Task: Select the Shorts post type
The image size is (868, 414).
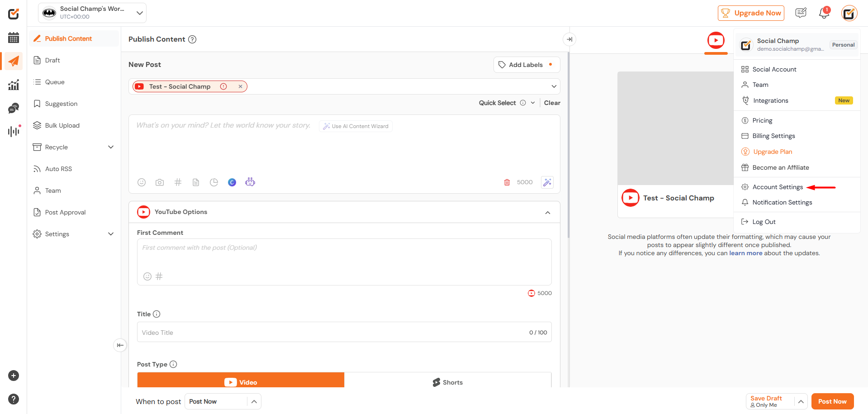Action: (448, 380)
